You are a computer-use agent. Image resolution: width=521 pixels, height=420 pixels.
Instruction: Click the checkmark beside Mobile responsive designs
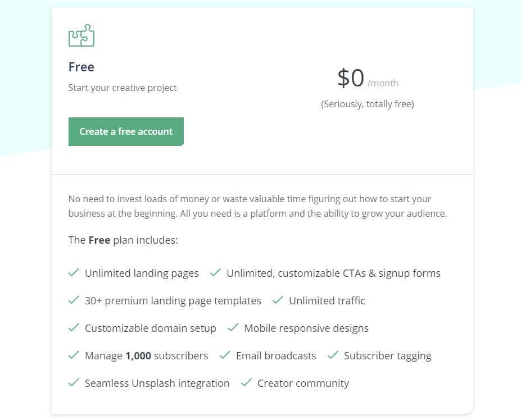coord(233,327)
